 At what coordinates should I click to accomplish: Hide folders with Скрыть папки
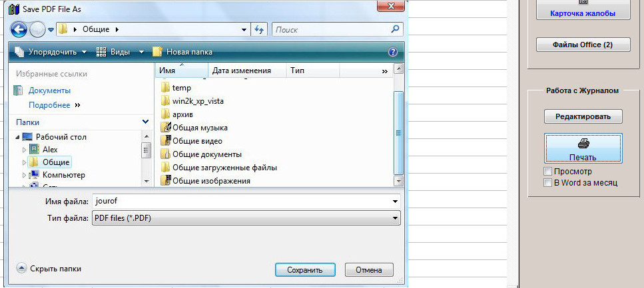tap(49, 269)
